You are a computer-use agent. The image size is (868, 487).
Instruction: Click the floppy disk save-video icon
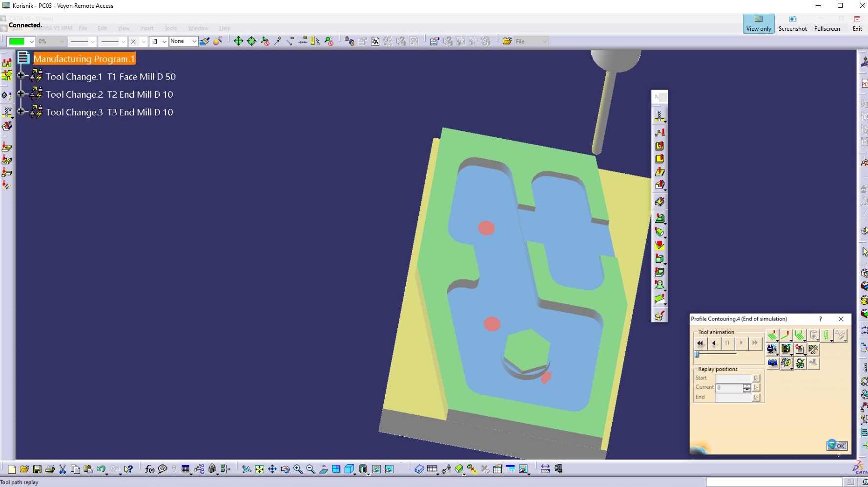click(785, 349)
